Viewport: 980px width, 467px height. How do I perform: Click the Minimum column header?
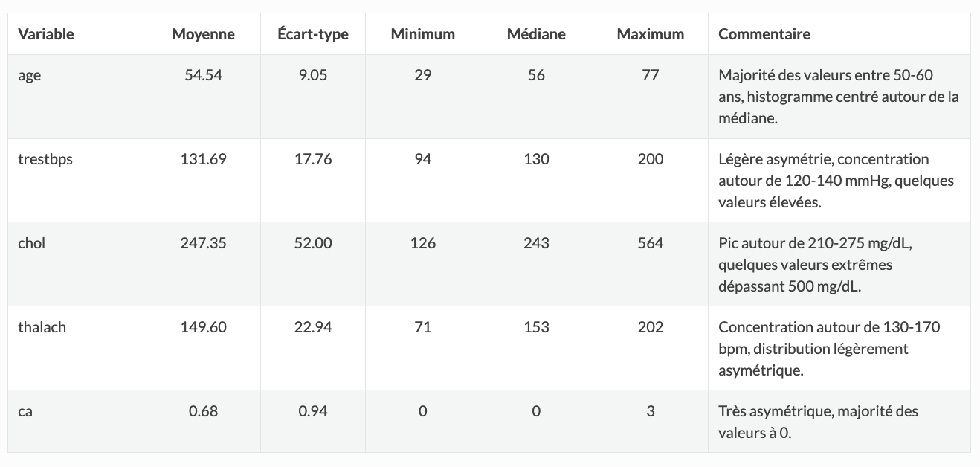coord(422,34)
